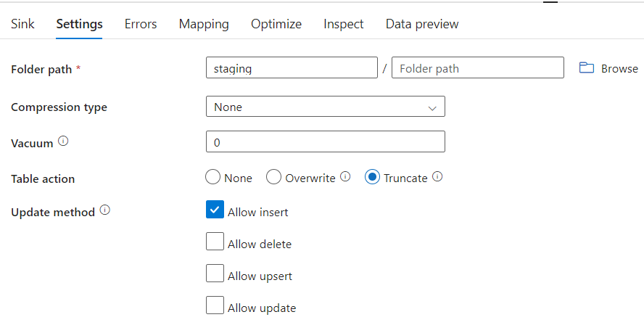Open the Compression type dropdown
The image size is (644, 333).
[x=325, y=107]
